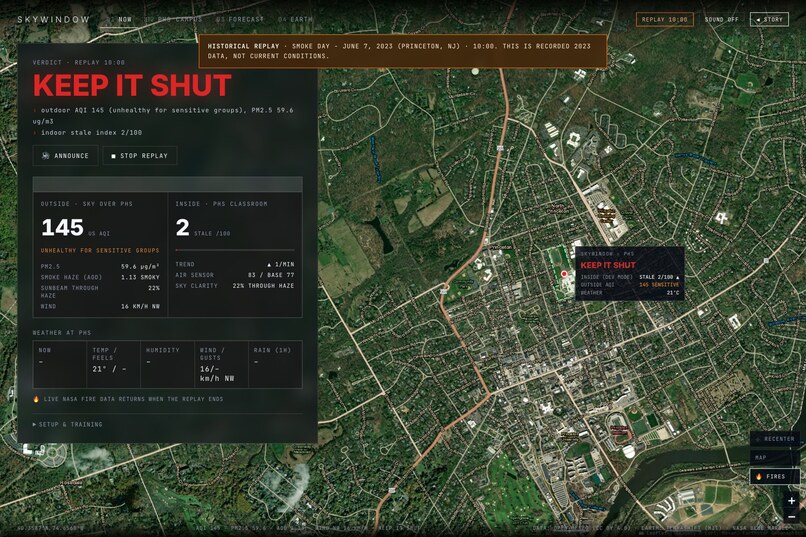Click the ANNOUNCE button
The width and height of the screenshot is (806, 537).
pyautogui.click(x=65, y=156)
